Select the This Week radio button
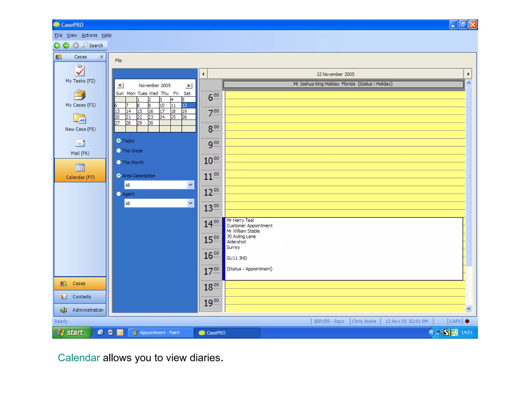The height and width of the screenshot is (399, 532). 119,151
